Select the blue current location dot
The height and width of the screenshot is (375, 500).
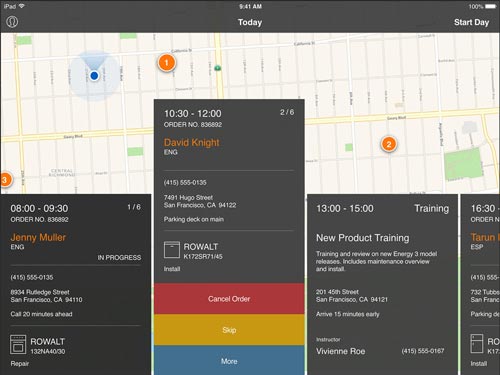point(94,76)
